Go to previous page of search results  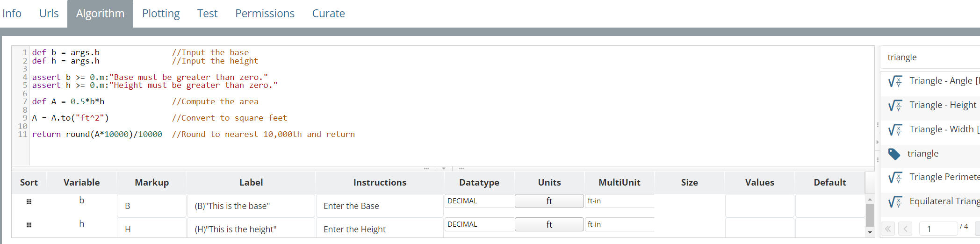tap(905, 229)
